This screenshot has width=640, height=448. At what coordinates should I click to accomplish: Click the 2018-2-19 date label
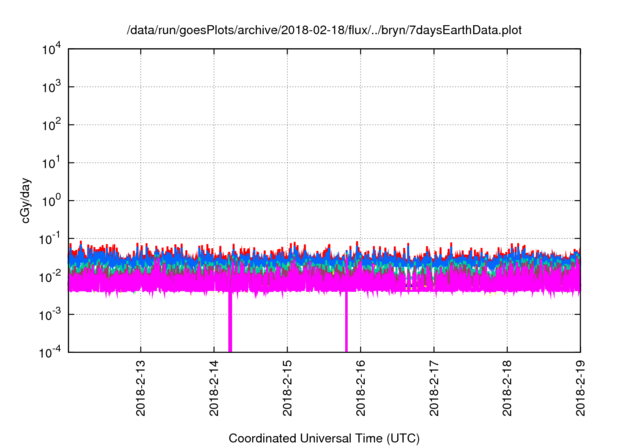coord(580,388)
